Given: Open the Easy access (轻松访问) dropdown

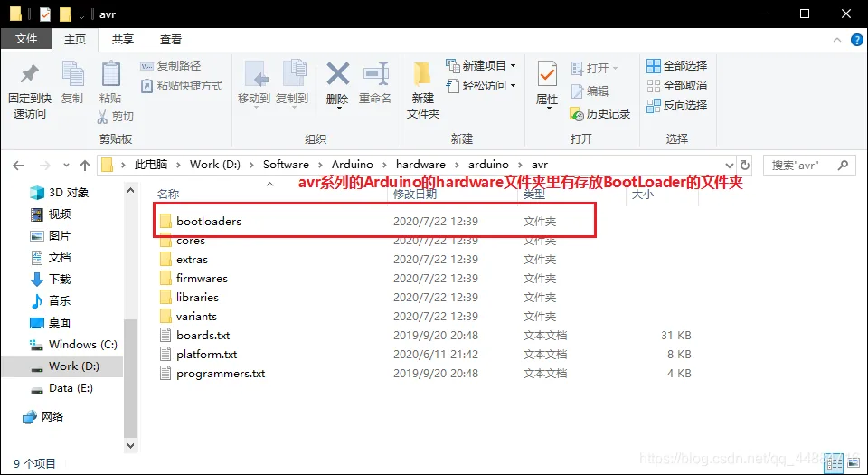Looking at the screenshot, I should coord(480,86).
